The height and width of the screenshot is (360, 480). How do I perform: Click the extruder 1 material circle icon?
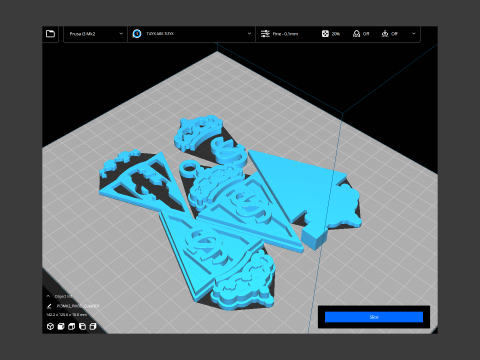[137, 34]
